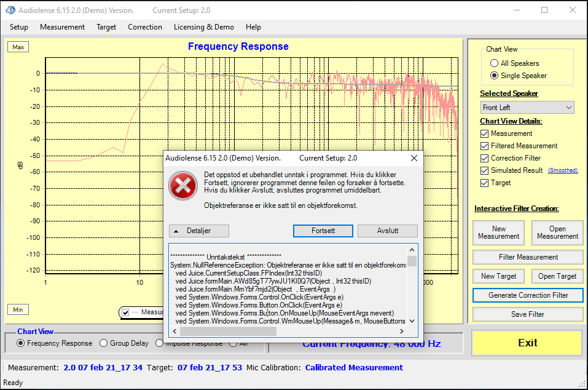Click the yellow Exit button
The width and height of the screenshot is (588, 390).
click(527, 343)
